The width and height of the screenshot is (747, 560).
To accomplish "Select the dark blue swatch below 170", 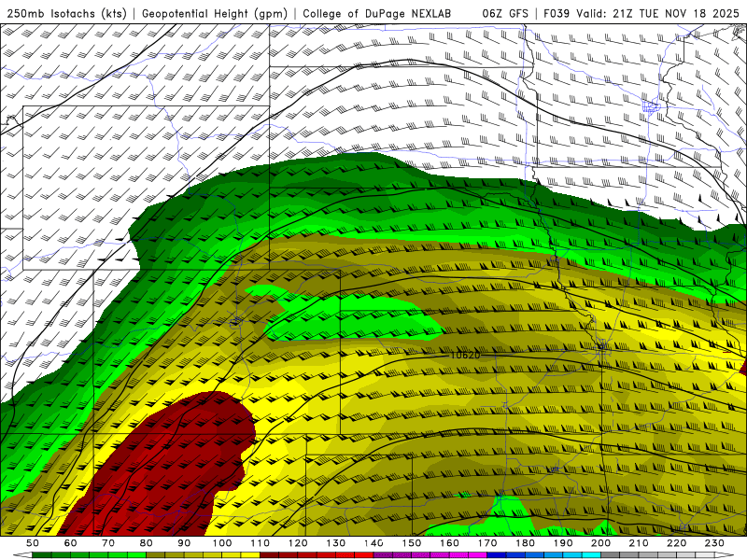I will point(497,555).
